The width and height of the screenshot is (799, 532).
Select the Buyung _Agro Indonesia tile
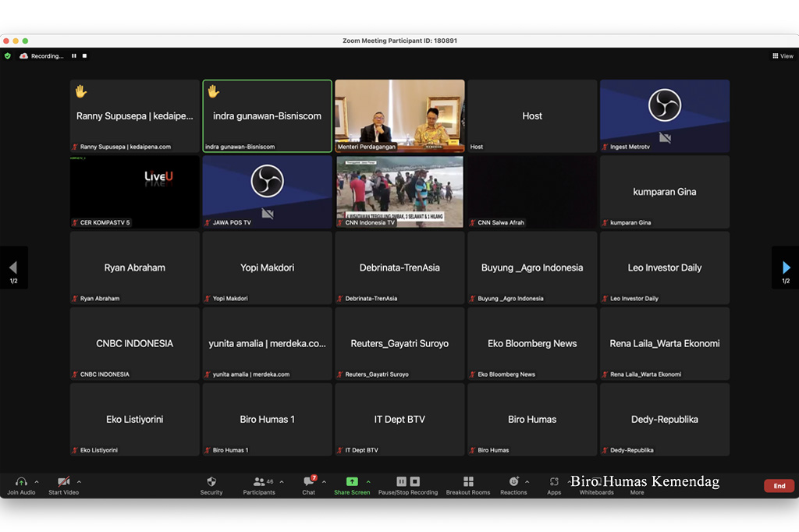(532, 268)
